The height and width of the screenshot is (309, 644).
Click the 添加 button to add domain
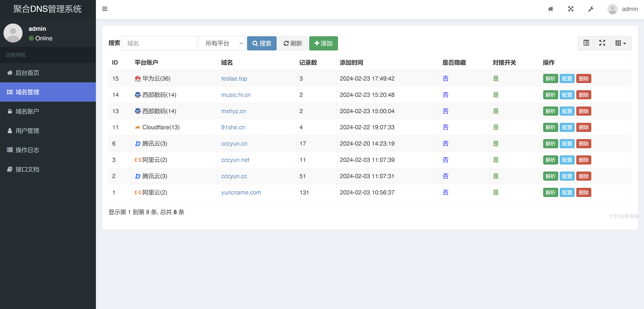(x=324, y=43)
